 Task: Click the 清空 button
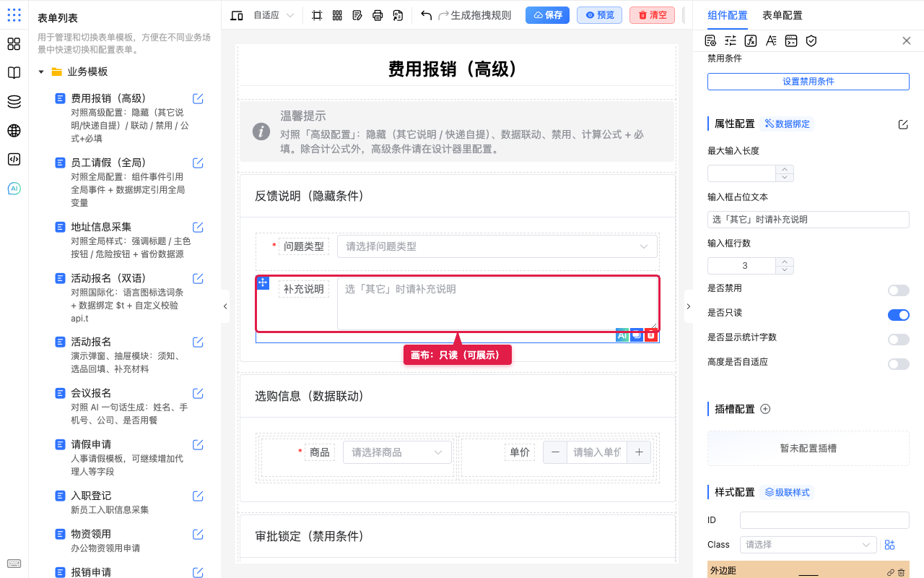pos(652,15)
